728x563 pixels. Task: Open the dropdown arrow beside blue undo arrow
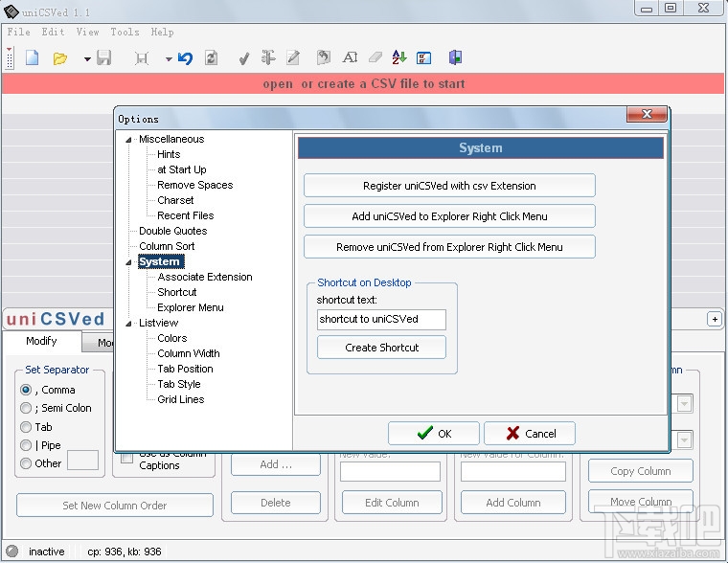tap(169, 59)
